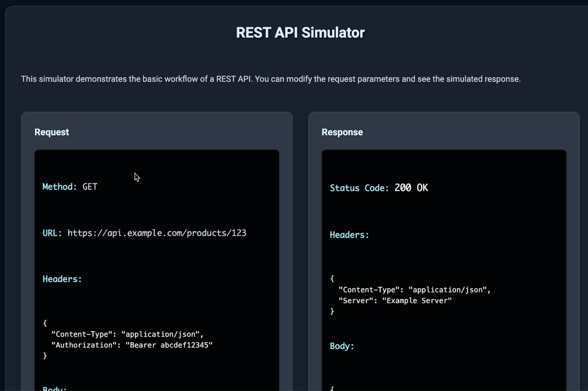The image size is (588, 391).
Task: Click closing brace of the response headers
Action: point(332,311)
